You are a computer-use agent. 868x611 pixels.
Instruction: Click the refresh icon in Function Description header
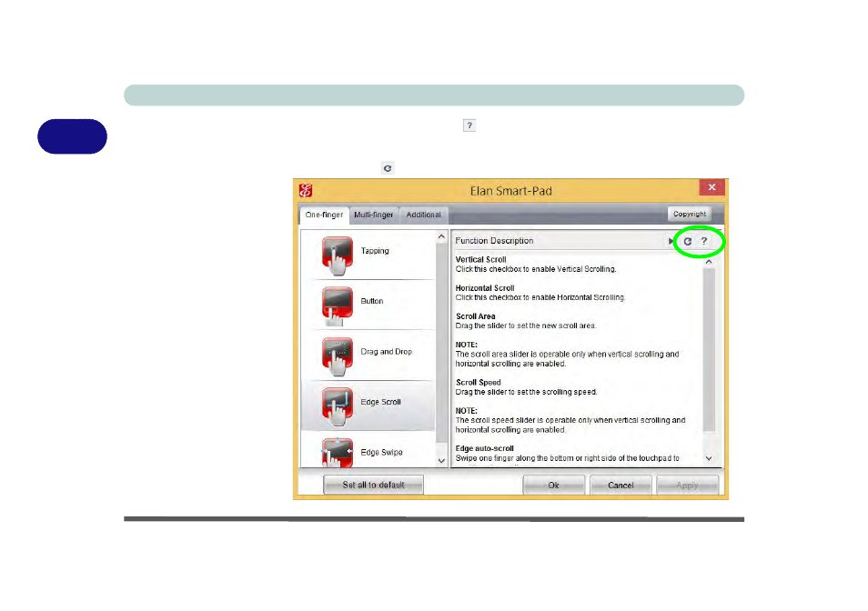pos(688,241)
